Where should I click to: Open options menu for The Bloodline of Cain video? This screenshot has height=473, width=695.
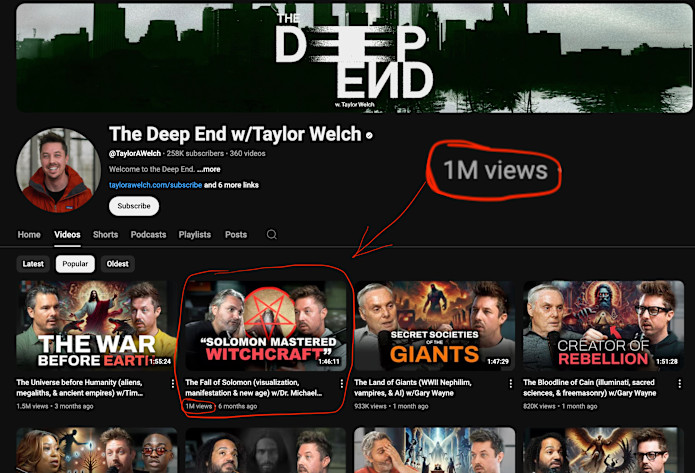679,384
